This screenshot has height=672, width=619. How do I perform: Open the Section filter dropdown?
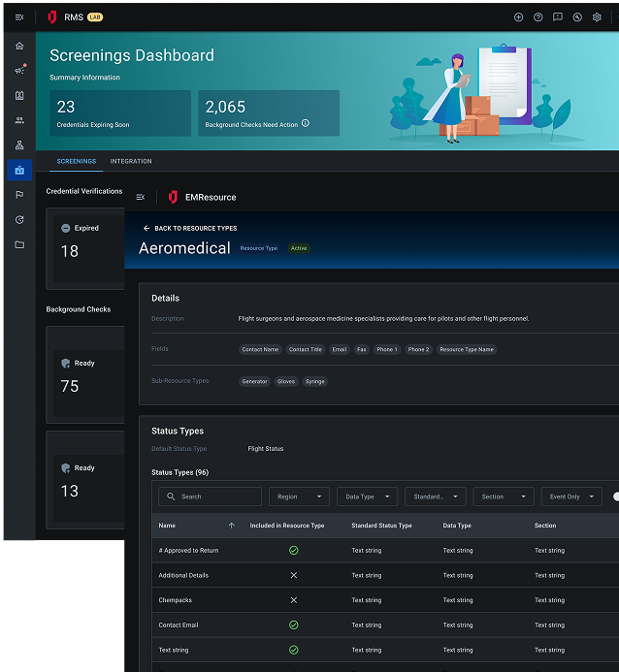point(504,496)
